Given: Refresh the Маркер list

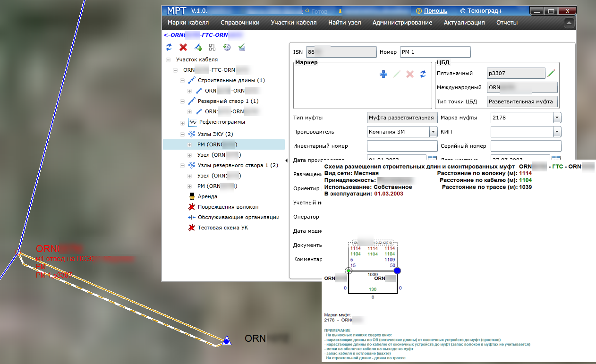Looking at the screenshot, I should (x=423, y=74).
